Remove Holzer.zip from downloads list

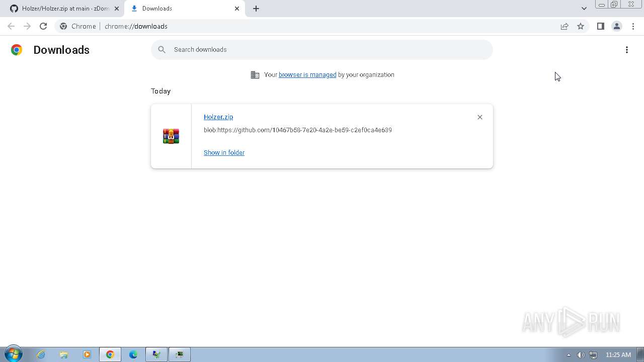[x=480, y=117]
